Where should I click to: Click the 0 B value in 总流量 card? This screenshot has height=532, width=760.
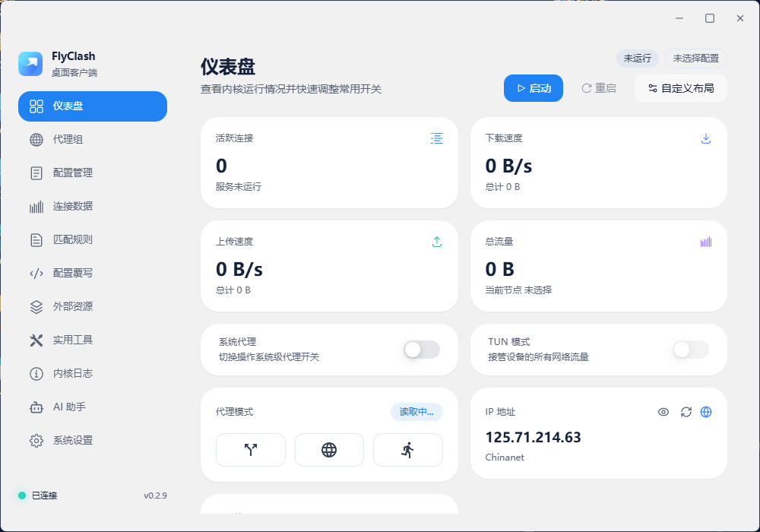(500, 269)
